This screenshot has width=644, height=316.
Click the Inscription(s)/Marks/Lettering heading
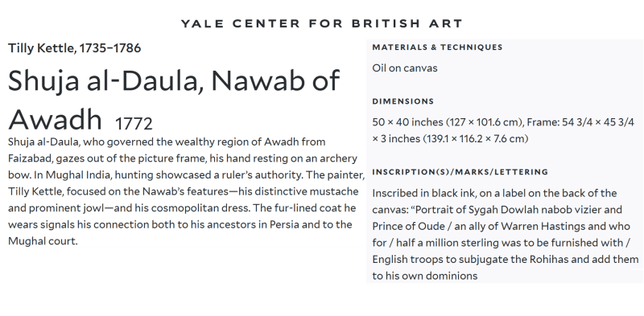coord(460,172)
